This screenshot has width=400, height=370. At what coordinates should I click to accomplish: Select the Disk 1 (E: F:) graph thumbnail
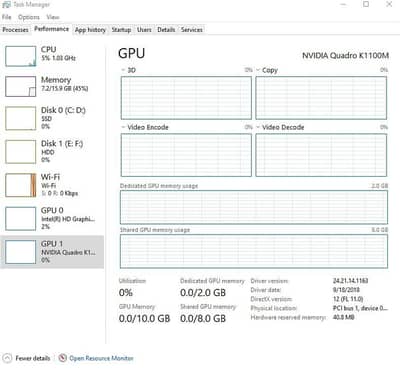pyautogui.click(x=20, y=152)
